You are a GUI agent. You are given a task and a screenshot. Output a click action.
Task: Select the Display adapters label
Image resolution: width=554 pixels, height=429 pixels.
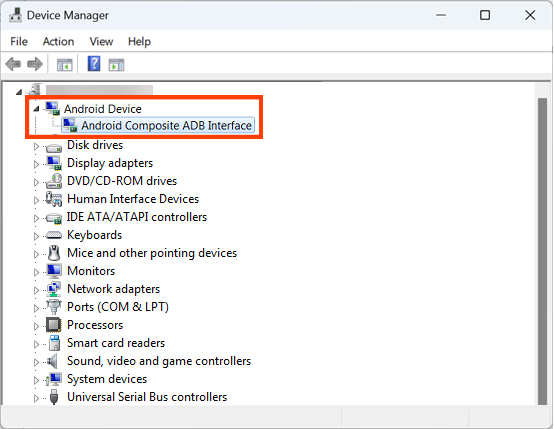point(110,163)
